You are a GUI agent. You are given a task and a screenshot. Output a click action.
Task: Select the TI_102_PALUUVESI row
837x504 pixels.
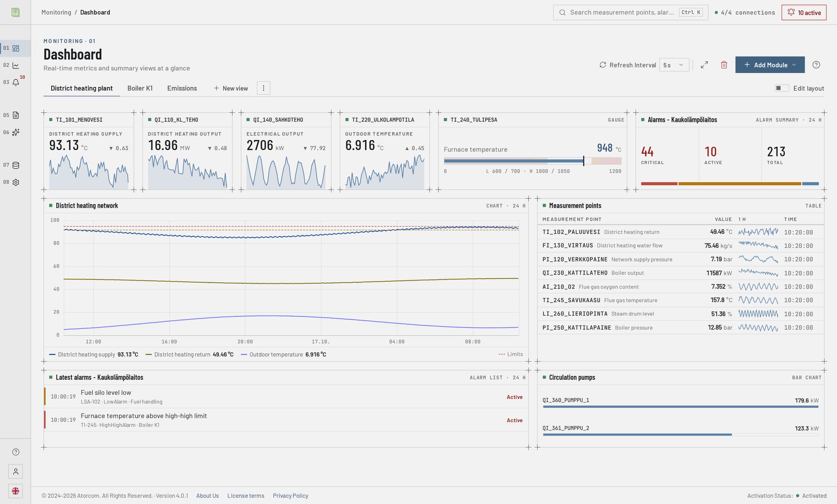click(x=680, y=232)
